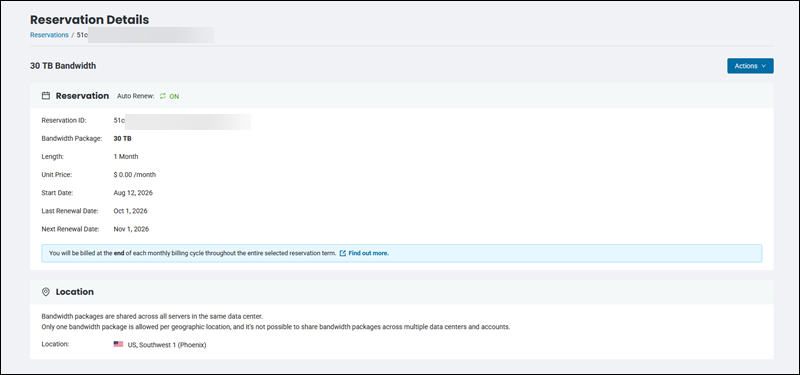Click the one bandwidth package per location sentence
Screen dimensions: 800x375
pos(276,327)
